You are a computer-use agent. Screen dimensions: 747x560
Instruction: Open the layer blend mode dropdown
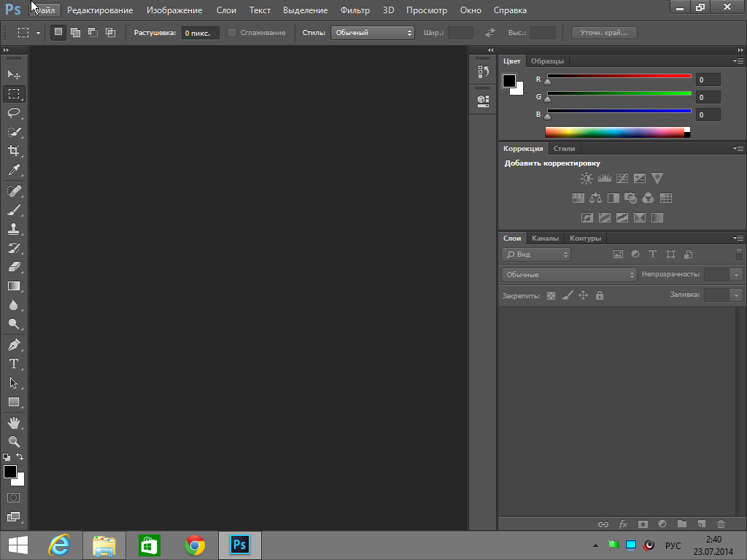[x=569, y=275]
